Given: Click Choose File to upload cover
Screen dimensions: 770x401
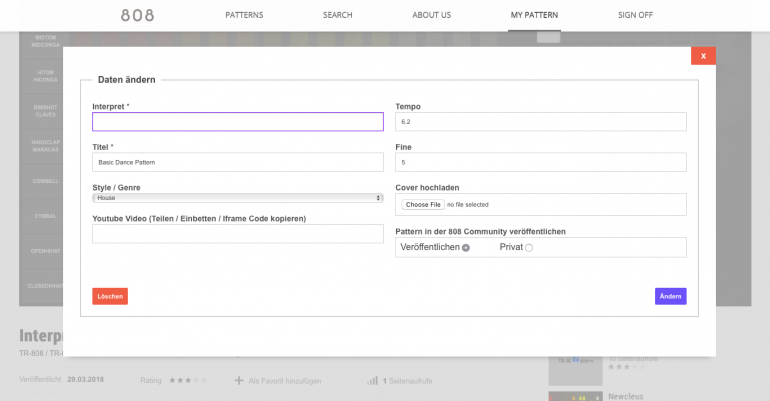Looking at the screenshot, I should click(422, 204).
